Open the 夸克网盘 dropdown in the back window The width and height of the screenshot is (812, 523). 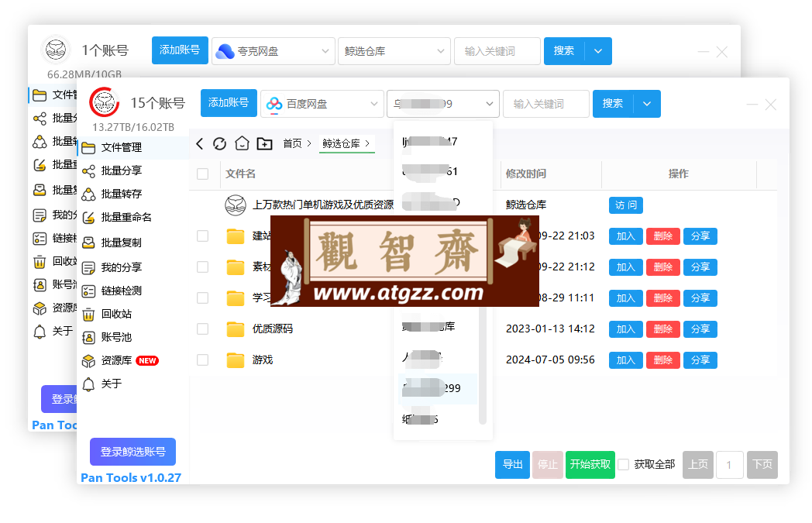click(273, 51)
